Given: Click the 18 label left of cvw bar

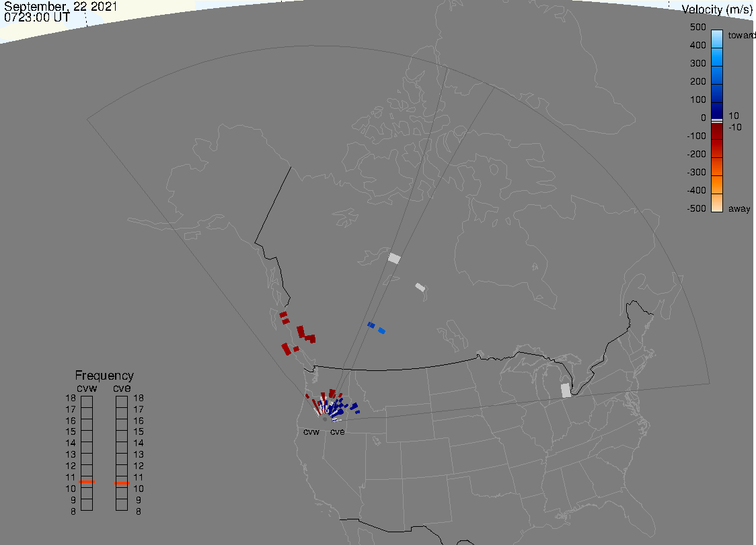Looking at the screenshot, I should pos(71,398).
